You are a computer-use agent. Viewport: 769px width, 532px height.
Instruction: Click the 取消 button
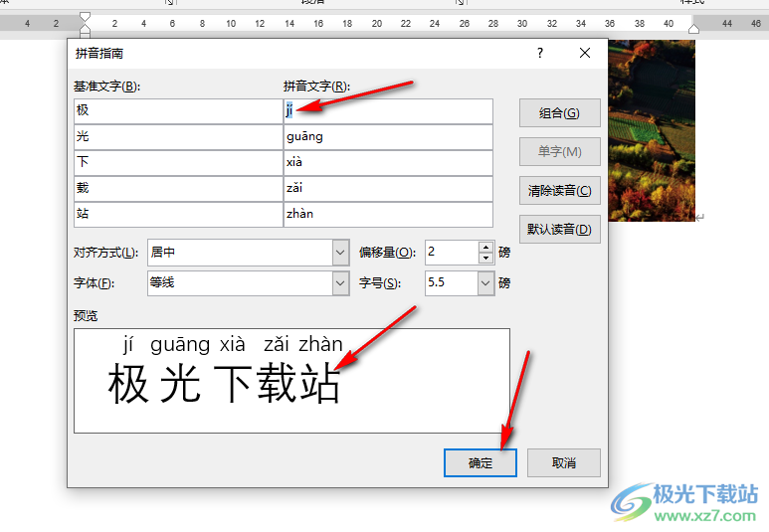(563, 462)
